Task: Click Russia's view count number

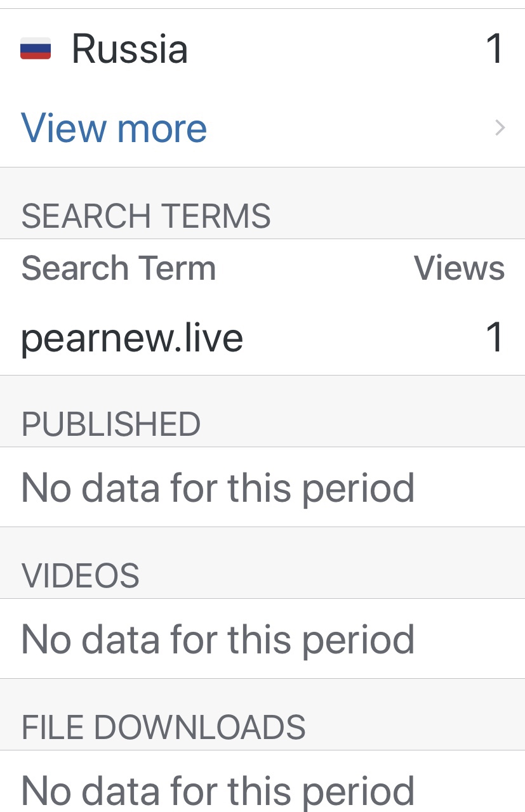Action: tap(494, 48)
